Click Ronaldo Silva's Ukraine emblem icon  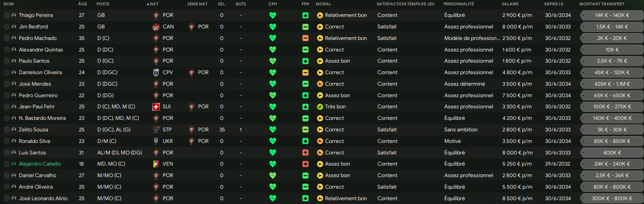(156, 141)
